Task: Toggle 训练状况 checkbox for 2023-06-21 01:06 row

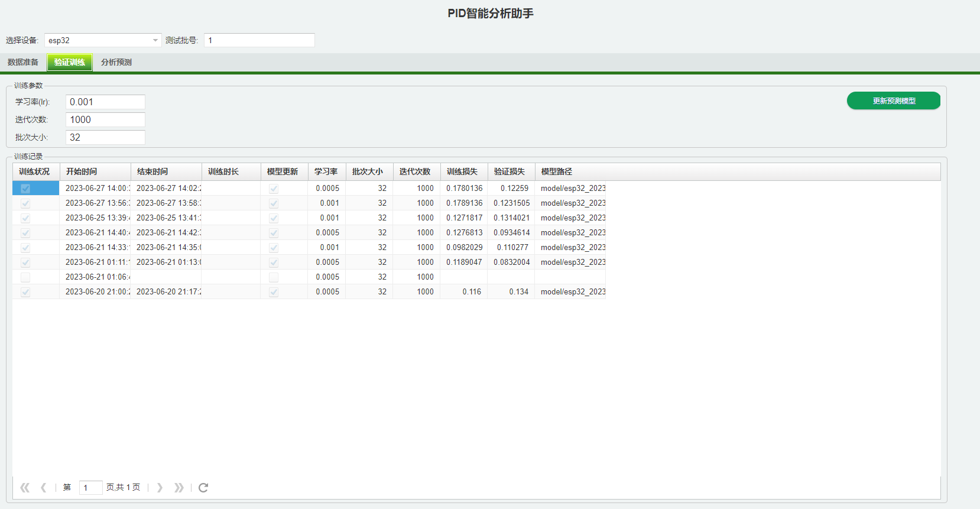Action: click(25, 277)
